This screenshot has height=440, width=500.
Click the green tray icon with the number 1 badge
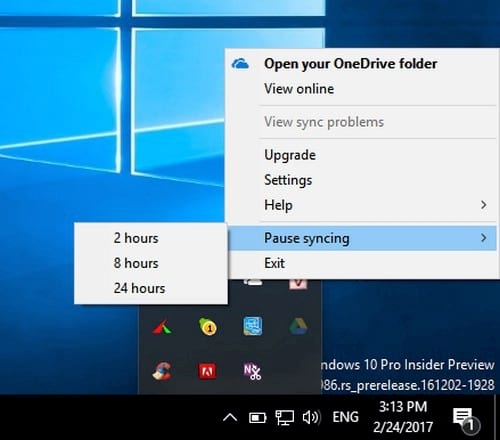[207, 327]
